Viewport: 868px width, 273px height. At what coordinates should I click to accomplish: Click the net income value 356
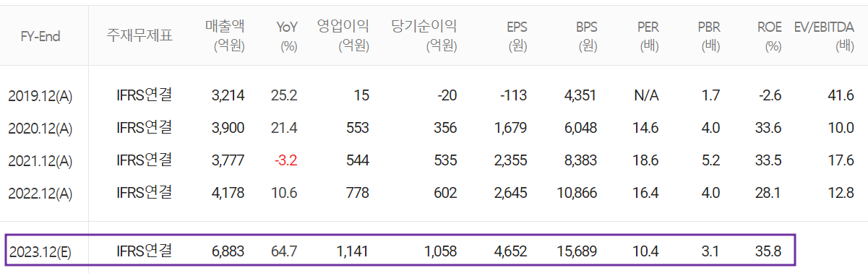point(446,128)
